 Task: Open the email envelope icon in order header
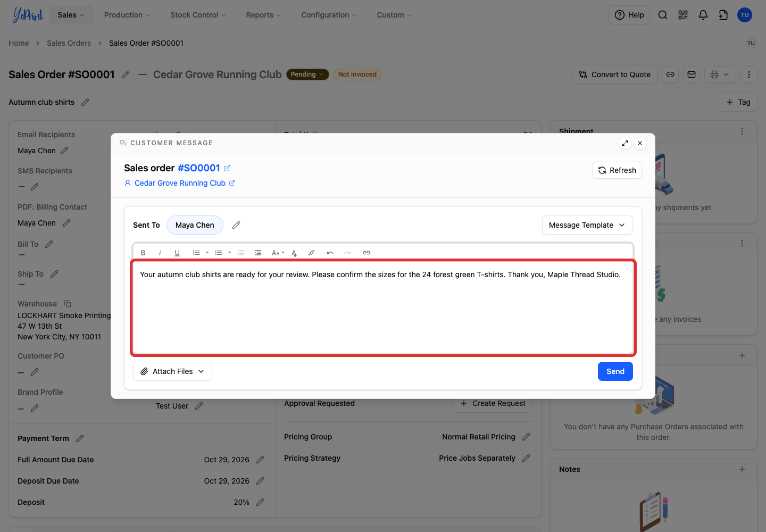pos(692,74)
